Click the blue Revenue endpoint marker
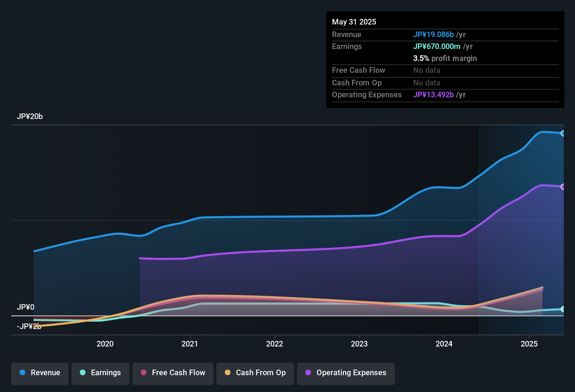The image size is (575, 392). [563, 133]
